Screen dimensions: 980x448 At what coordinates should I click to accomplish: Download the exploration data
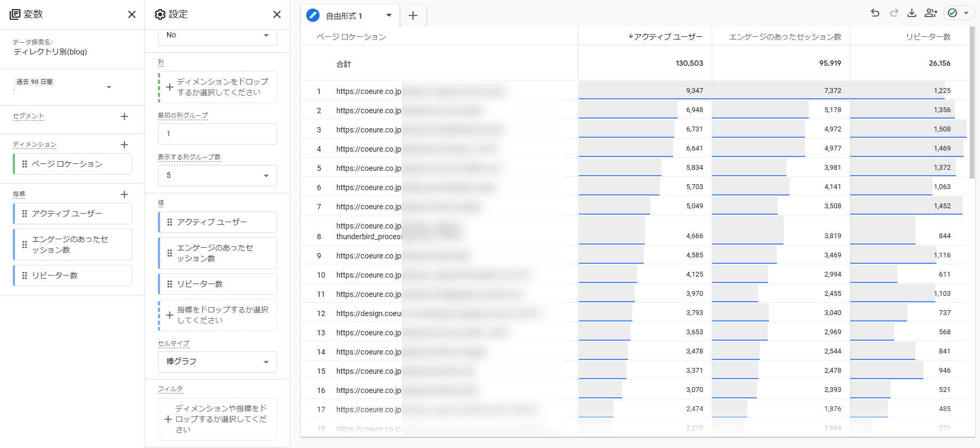[912, 13]
